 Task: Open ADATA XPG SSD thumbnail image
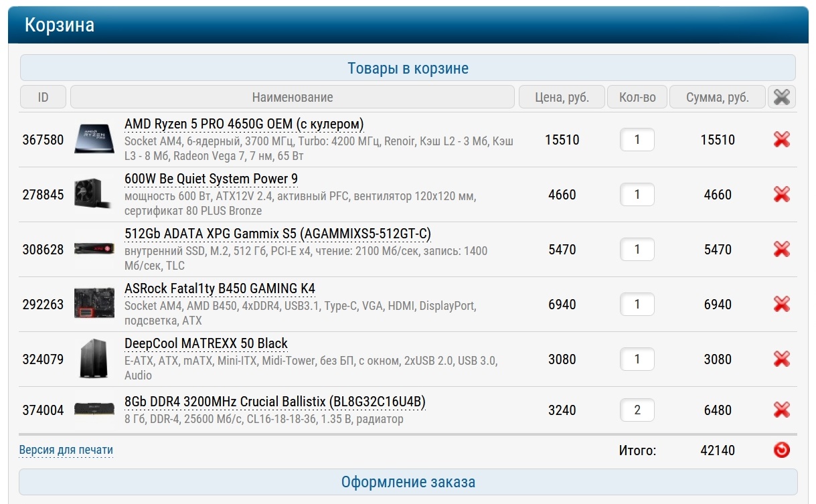tap(95, 250)
